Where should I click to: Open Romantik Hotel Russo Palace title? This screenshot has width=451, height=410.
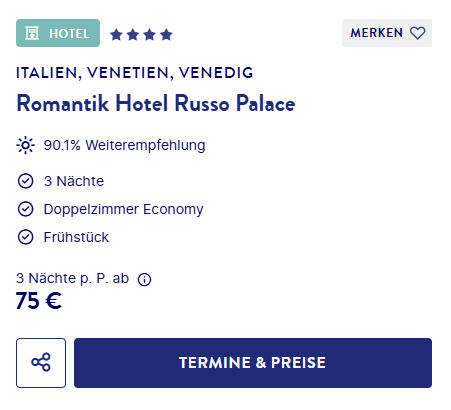pos(156,103)
